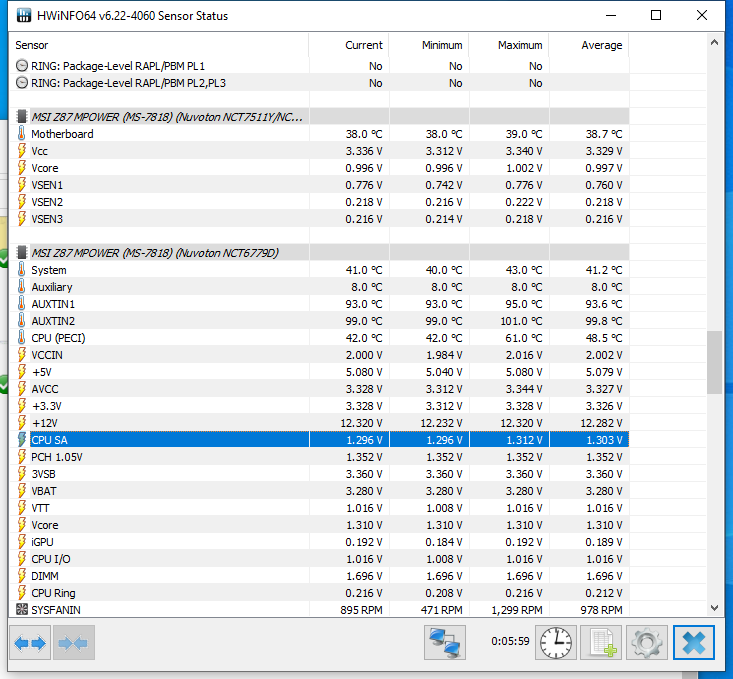This screenshot has width=733, height=679.
Task: Click the 101.0 °C maximum of AUXTIN2
Action: 520,321
